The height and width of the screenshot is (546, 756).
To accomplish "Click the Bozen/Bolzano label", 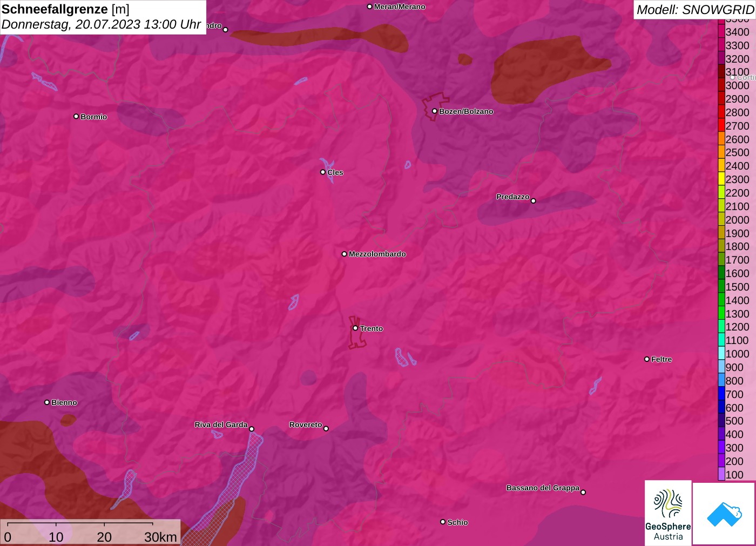I will [x=466, y=111].
